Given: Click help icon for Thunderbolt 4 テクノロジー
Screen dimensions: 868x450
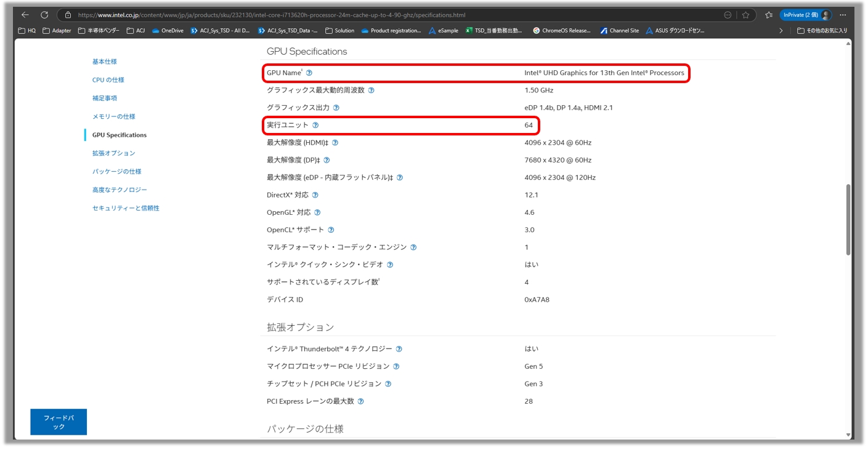Looking at the screenshot, I should click(x=399, y=349).
